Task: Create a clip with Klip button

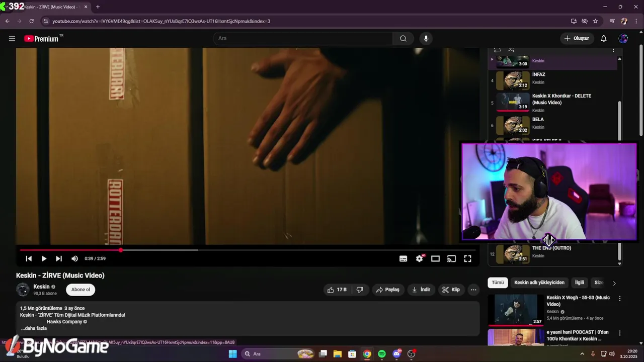Action: [451, 290]
